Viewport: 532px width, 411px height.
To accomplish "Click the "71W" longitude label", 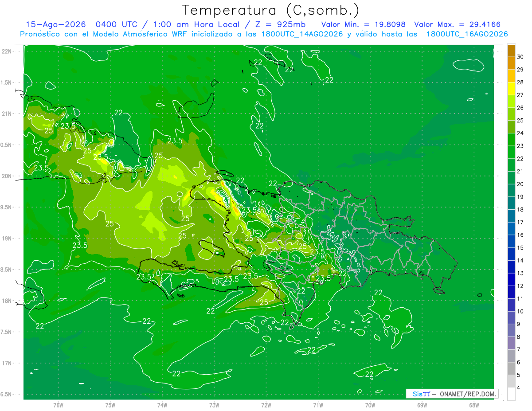I will [x=318, y=405].
